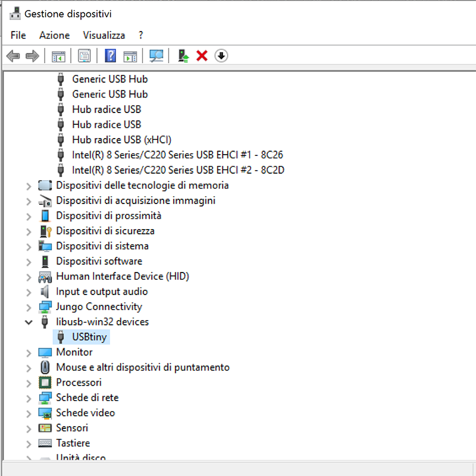Expand the Dispositivi software node

(29, 262)
